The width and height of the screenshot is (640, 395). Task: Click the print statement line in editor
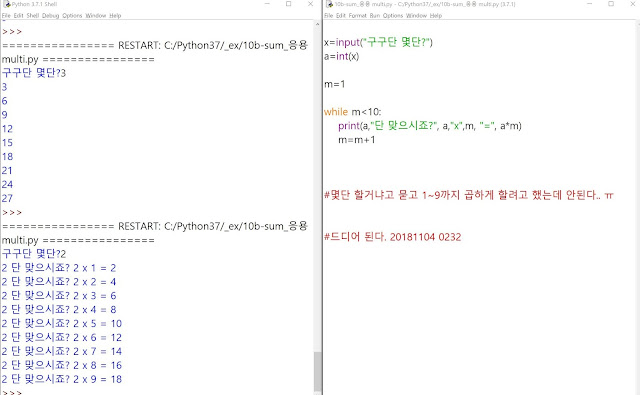(x=430, y=126)
